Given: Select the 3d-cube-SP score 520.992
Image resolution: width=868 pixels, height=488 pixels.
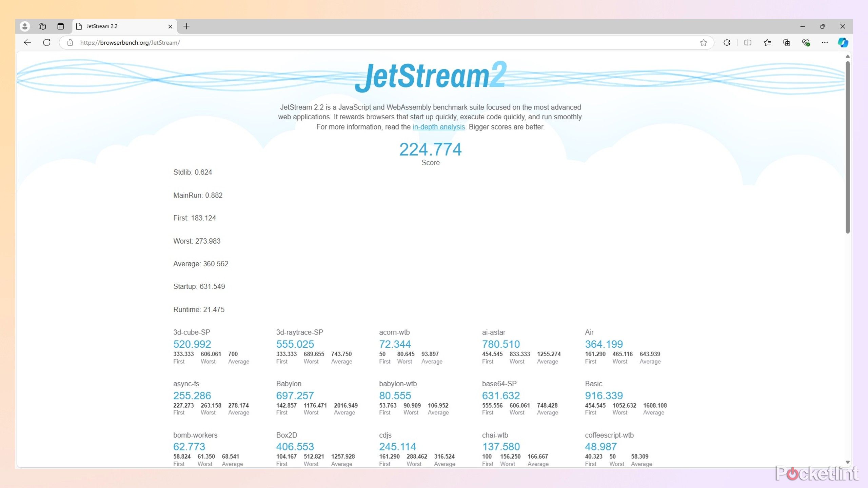Looking at the screenshot, I should click(192, 344).
